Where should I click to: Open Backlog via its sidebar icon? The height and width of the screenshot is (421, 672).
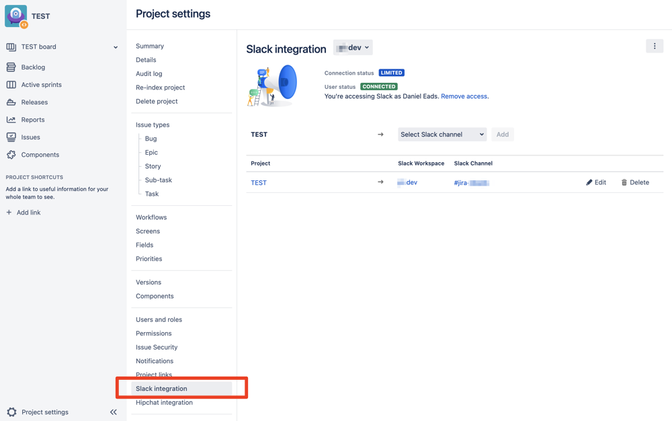tap(11, 67)
